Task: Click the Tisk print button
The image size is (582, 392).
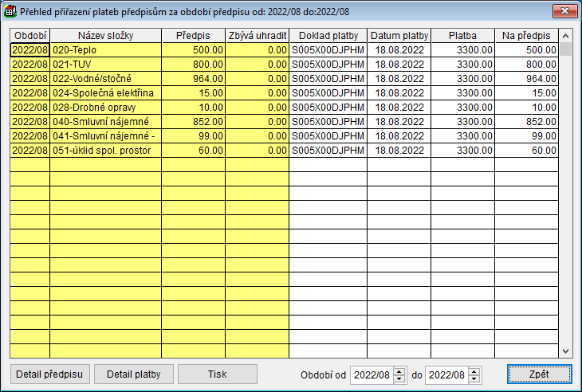Action: pos(217,374)
